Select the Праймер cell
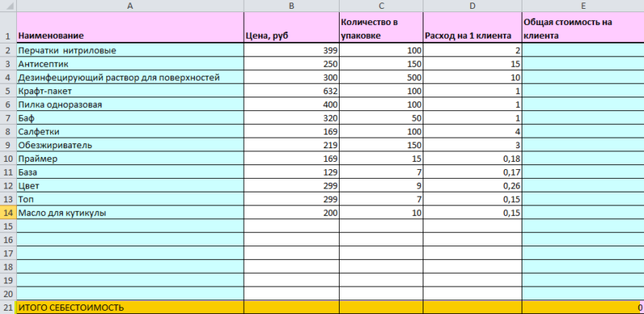Viewport: 644px width, 314px height. [130, 159]
